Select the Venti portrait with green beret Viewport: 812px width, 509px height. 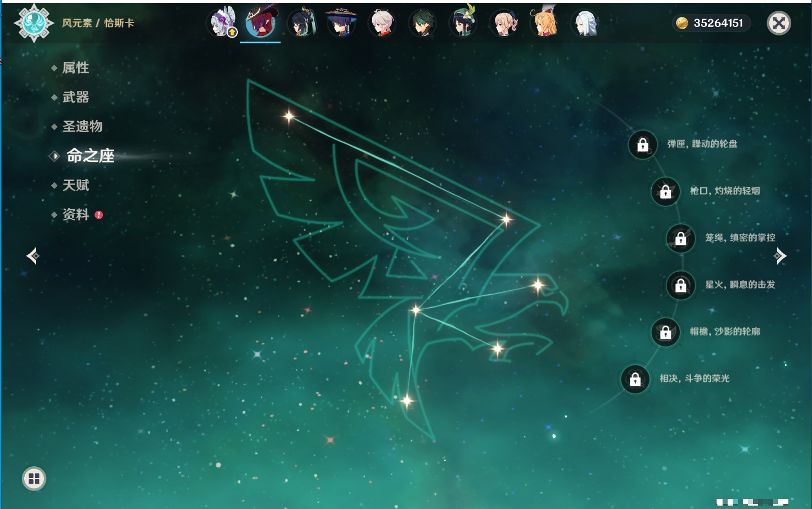463,22
